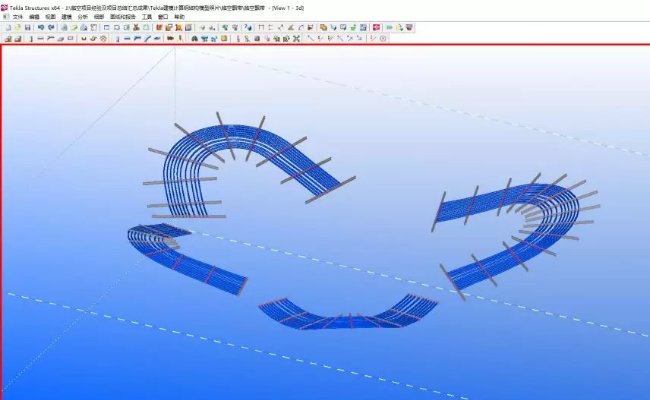This screenshot has height=400, width=650.
Task: Select the blue curved beam tool
Action: tap(147, 39)
